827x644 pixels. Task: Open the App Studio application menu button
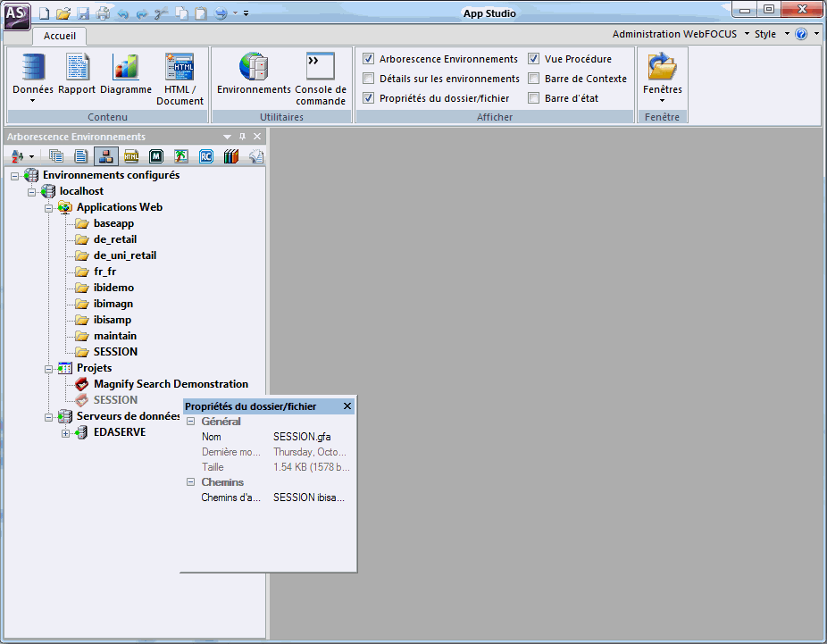[x=16, y=15]
